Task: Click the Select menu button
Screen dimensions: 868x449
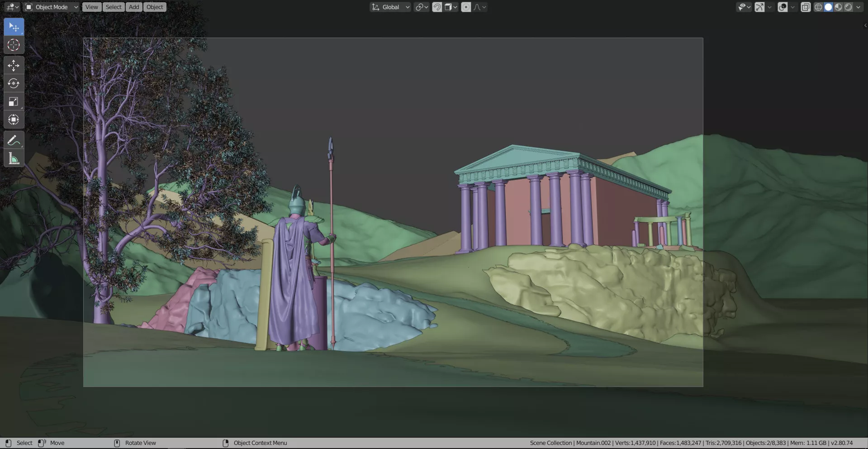Action: tap(114, 7)
